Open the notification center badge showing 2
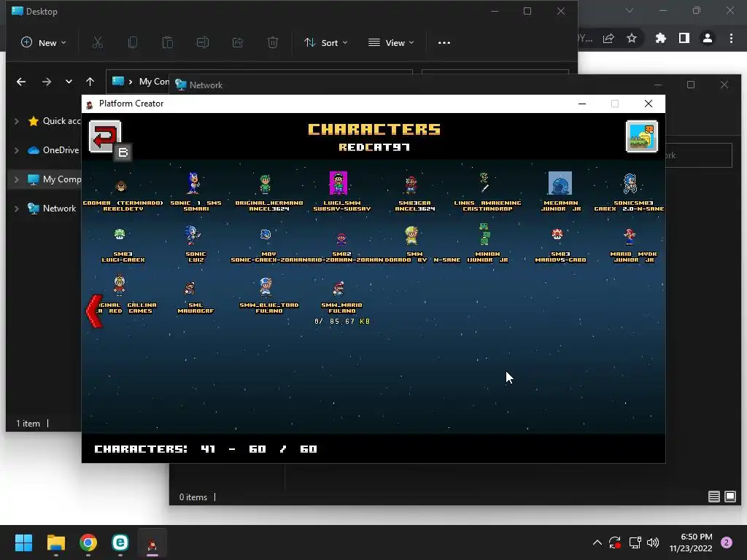This screenshot has width=747, height=560. [727, 542]
